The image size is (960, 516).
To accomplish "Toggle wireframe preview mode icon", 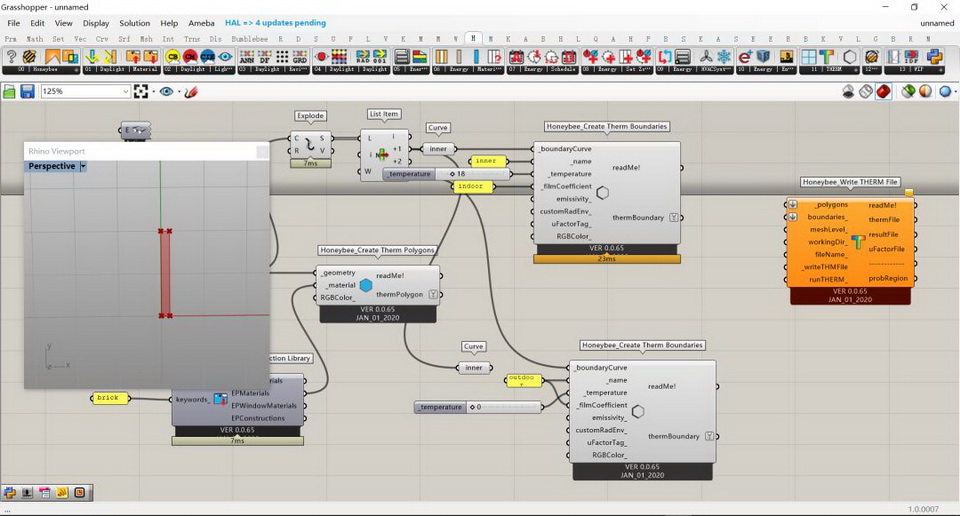I will (866, 91).
